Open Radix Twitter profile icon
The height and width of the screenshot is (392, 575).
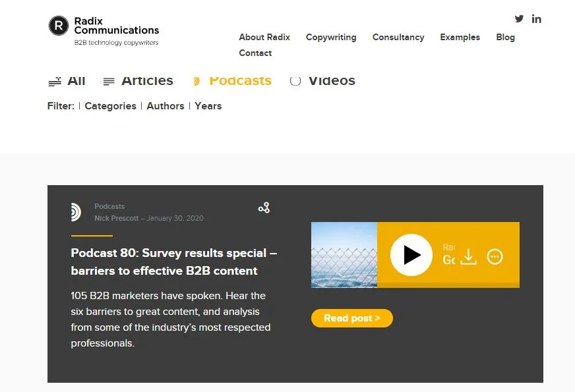(519, 18)
